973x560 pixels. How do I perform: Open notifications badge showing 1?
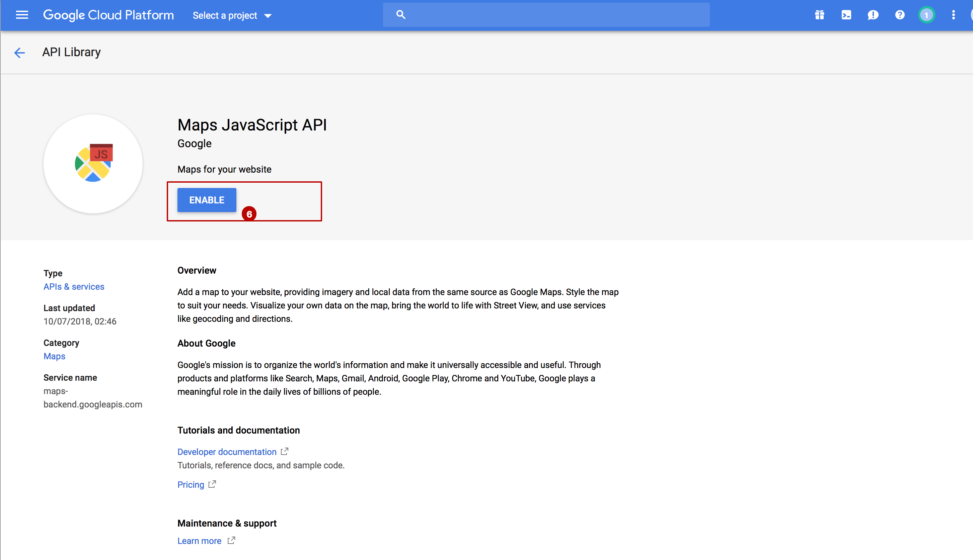[926, 15]
